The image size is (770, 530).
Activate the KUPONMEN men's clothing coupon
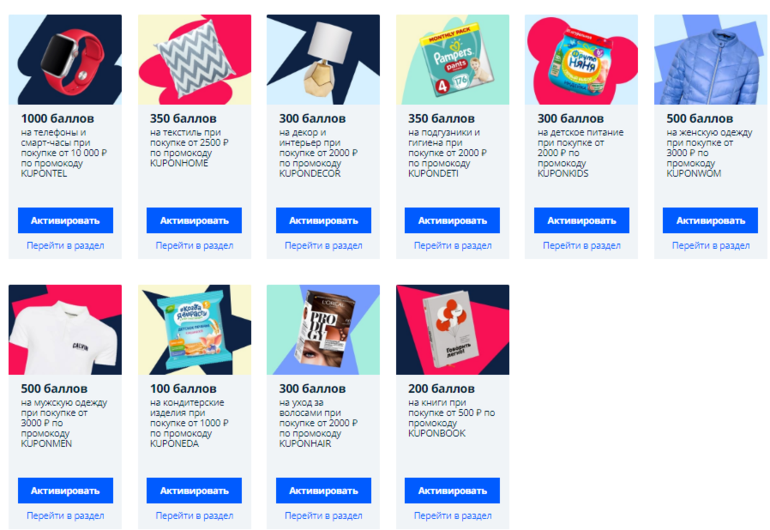click(65, 490)
